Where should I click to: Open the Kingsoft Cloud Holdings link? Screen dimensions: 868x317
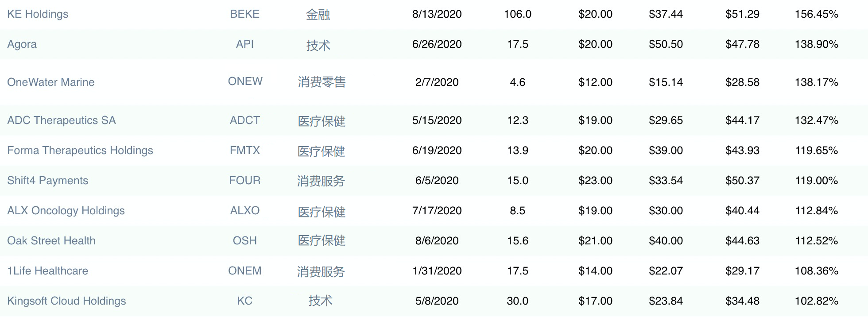(66, 301)
